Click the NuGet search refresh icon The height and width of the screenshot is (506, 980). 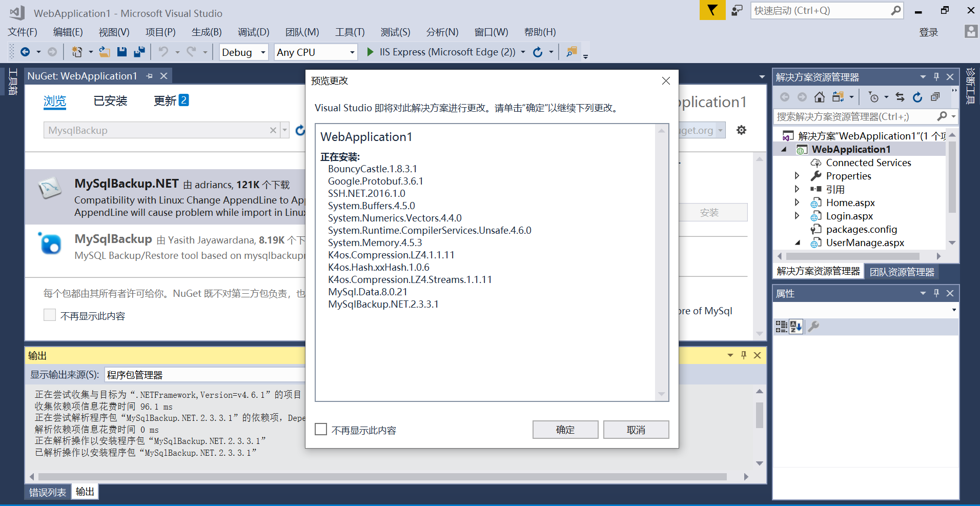pos(300,130)
